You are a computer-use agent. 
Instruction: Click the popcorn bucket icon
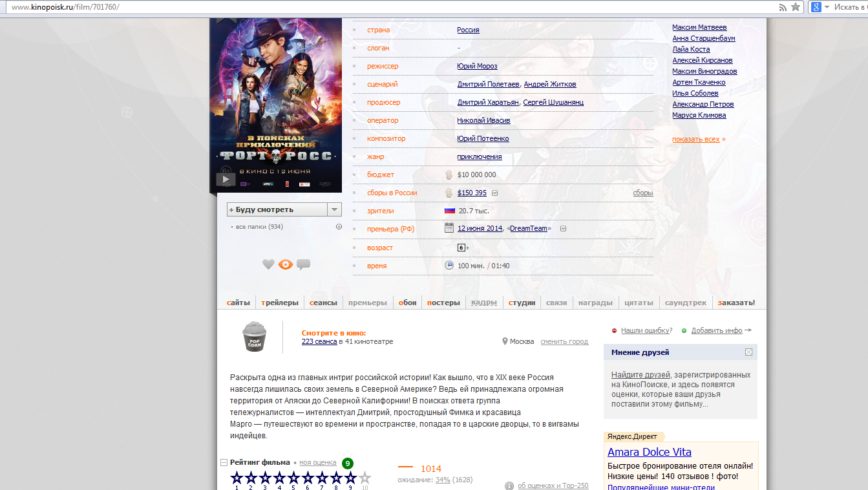tap(254, 337)
